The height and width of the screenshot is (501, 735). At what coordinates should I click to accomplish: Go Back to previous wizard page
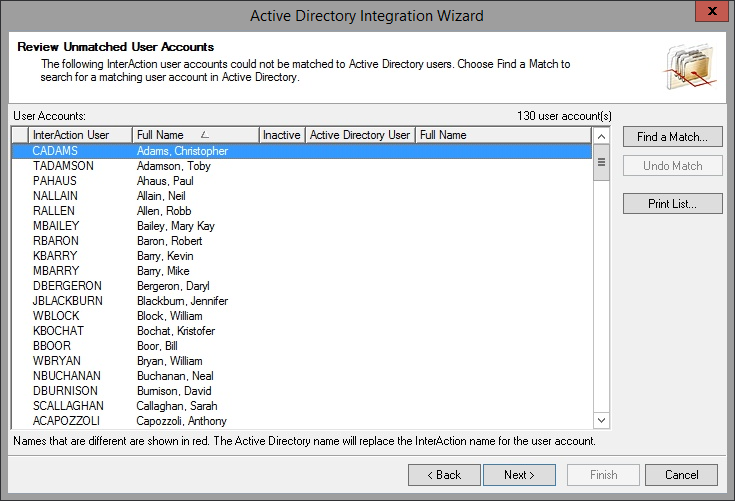[x=444, y=475]
